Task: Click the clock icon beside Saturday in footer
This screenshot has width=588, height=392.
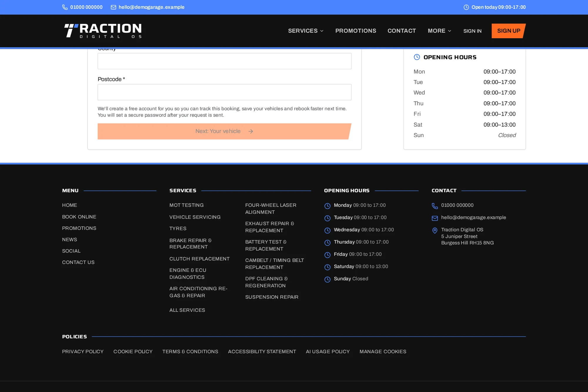Action: pos(327,267)
